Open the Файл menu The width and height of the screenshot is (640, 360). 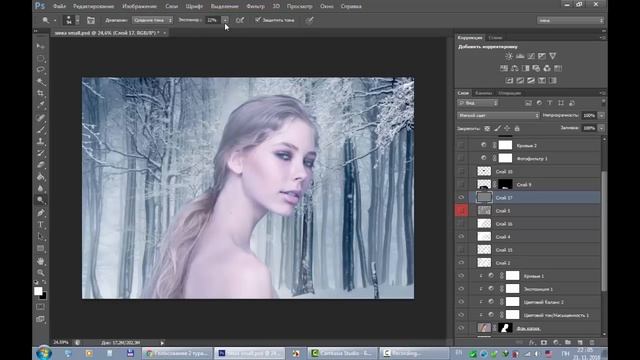pos(59,6)
